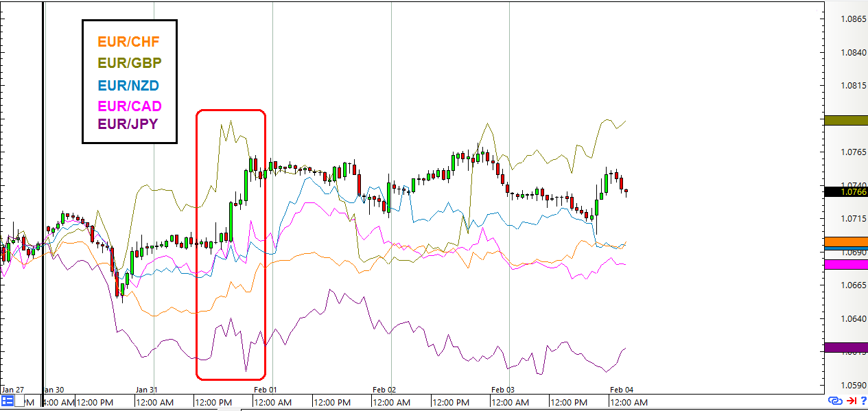Image resolution: width=868 pixels, height=411 pixels.
Task: Click the Feb 01 date label
Action: tap(266, 389)
